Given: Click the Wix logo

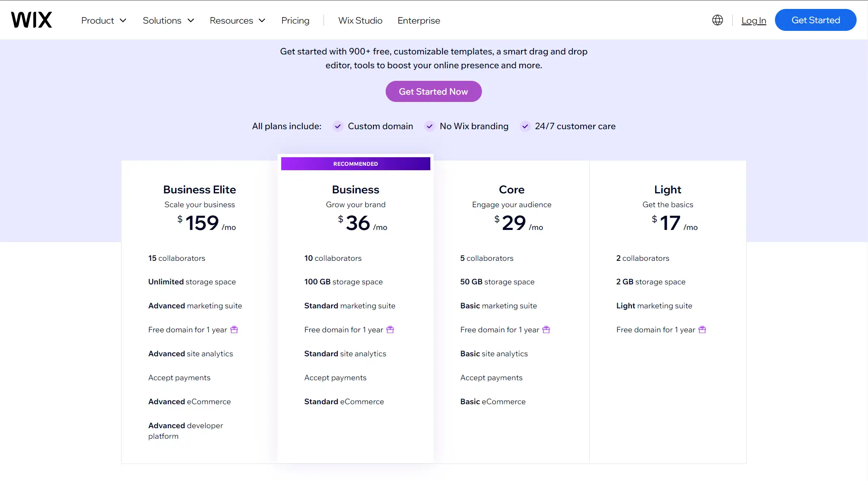Looking at the screenshot, I should 31,20.
